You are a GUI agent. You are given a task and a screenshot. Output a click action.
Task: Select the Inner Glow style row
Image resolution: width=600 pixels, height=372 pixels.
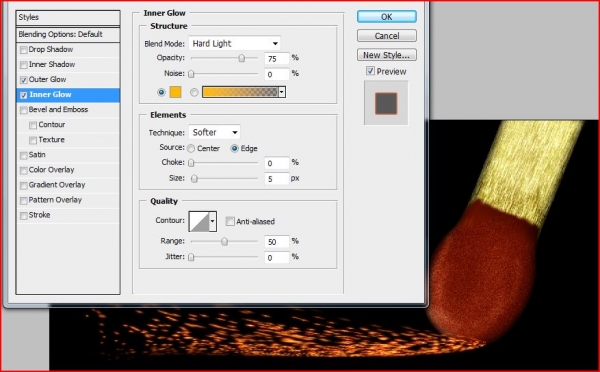68,95
